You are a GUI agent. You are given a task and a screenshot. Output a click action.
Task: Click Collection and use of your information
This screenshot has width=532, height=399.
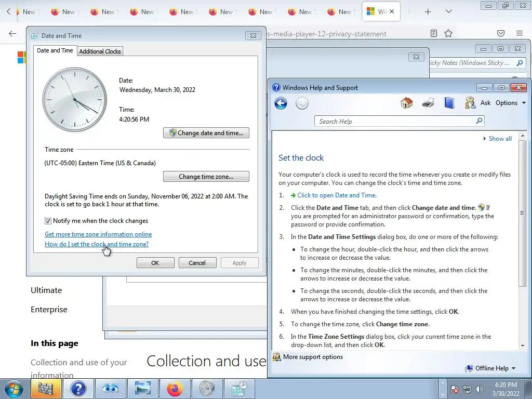click(x=78, y=368)
